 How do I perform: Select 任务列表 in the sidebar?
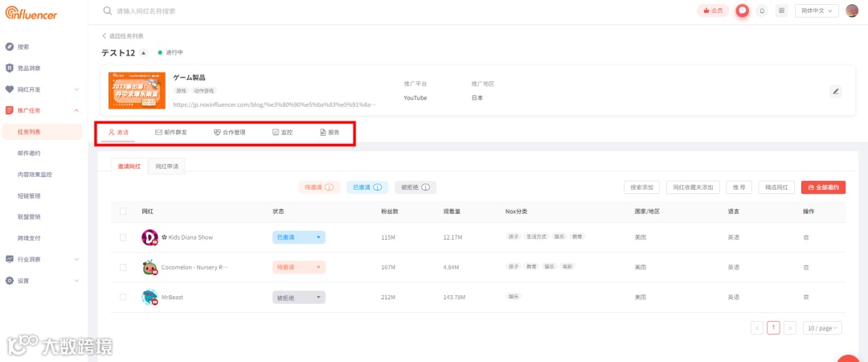coord(42,132)
